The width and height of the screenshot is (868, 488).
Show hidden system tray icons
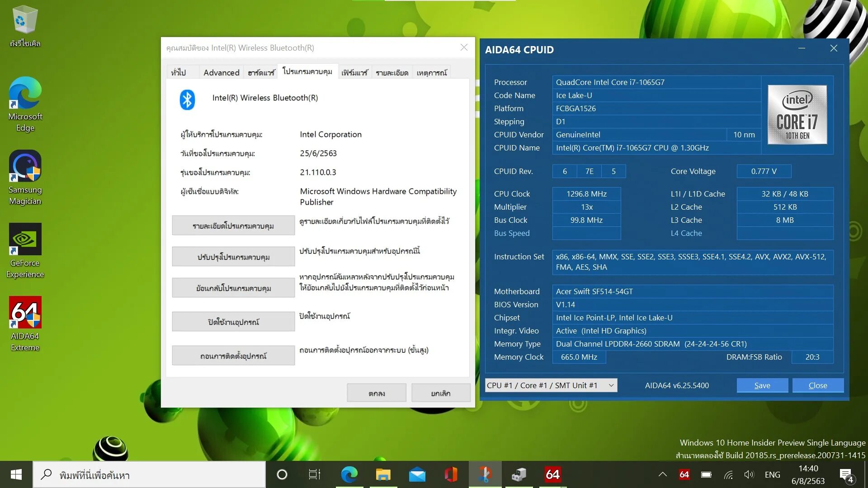pos(662,474)
